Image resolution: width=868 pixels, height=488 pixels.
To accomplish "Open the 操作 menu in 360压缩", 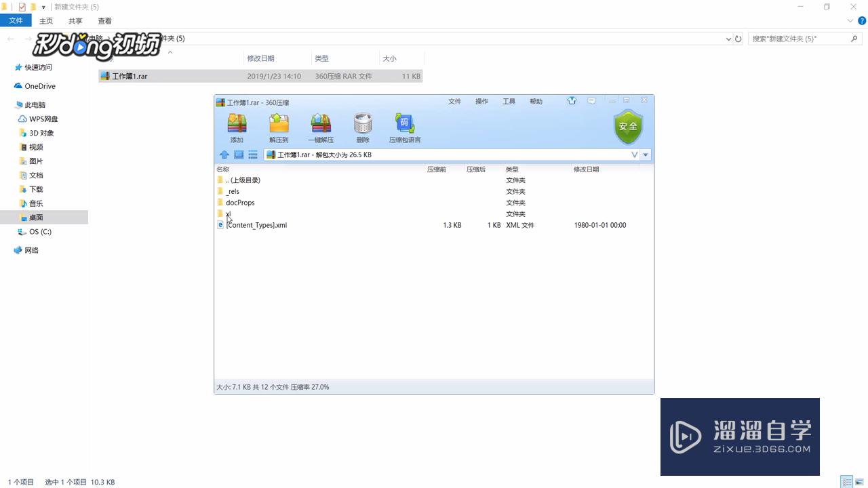I will [x=481, y=102].
